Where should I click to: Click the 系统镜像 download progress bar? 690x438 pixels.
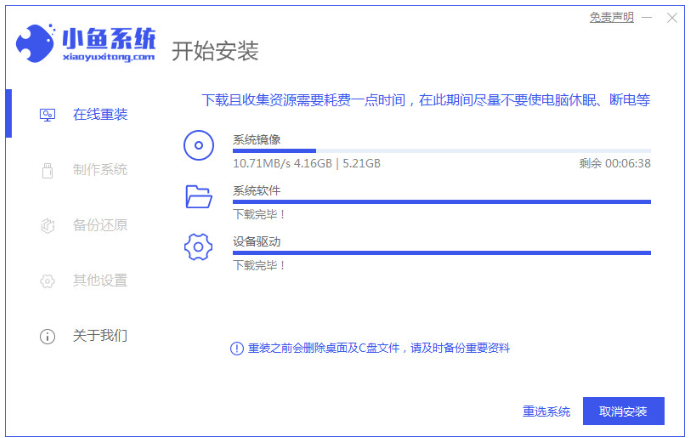tap(441, 151)
